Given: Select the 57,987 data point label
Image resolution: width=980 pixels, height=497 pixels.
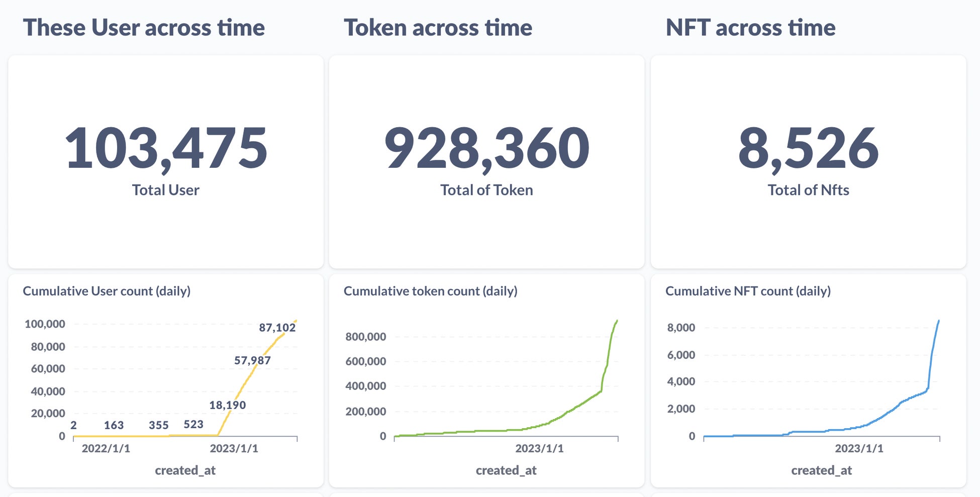Looking at the screenshot, I should (252, 360).
